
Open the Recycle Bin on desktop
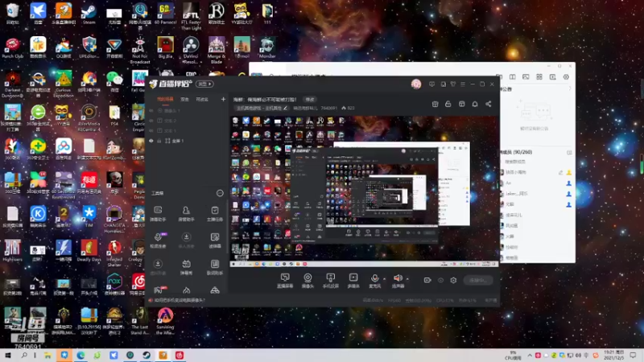(12, 14)
